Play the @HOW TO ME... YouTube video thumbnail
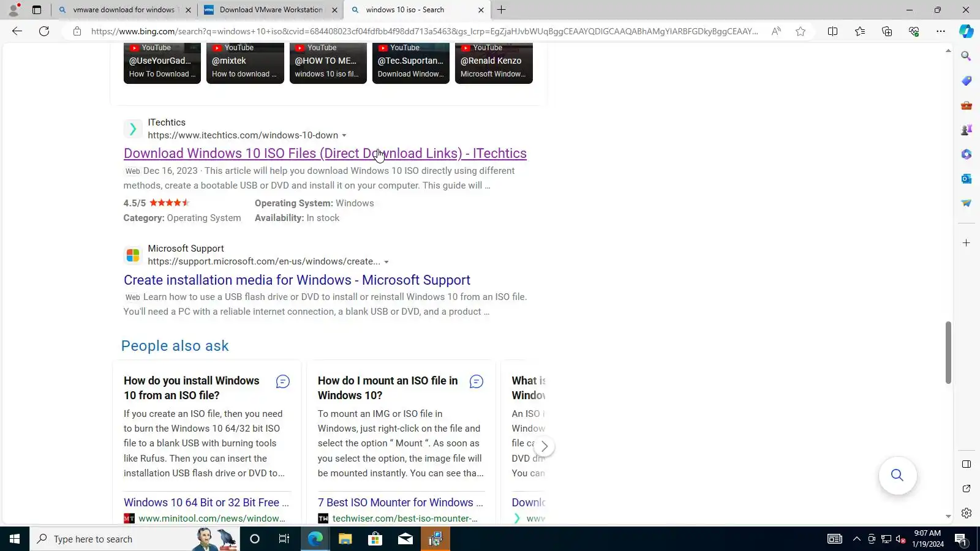 [328, 63]
